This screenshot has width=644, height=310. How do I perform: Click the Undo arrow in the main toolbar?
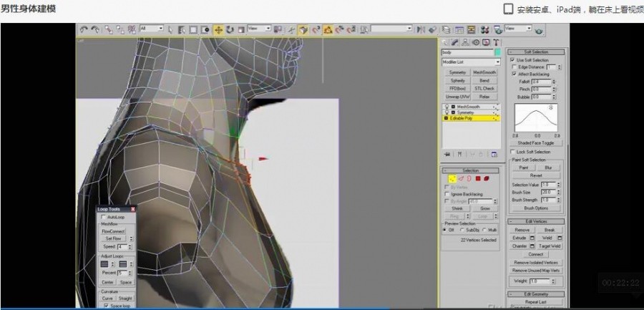[x=84, y=29]
